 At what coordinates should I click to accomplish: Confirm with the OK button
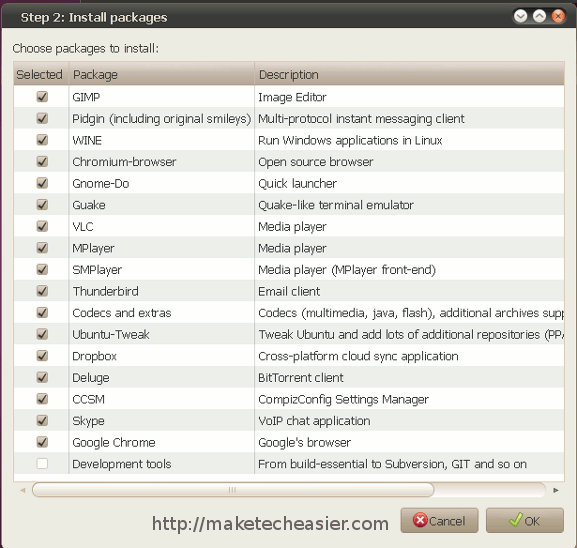(x=525, y=520)
